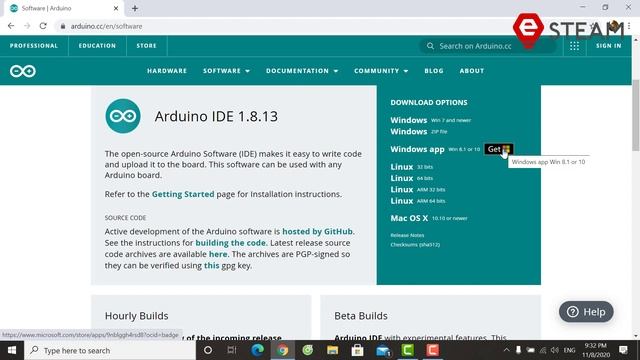Expand the DOCUMENTATION dropdown menu
This screenshot has width=640, height=360.
tap(302, 71)
